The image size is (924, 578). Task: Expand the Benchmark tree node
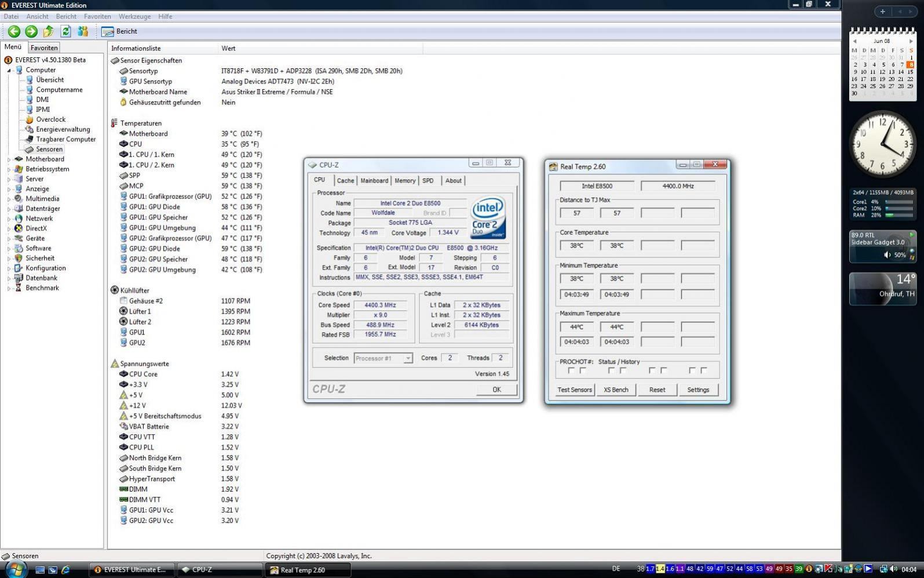(9, 288)
